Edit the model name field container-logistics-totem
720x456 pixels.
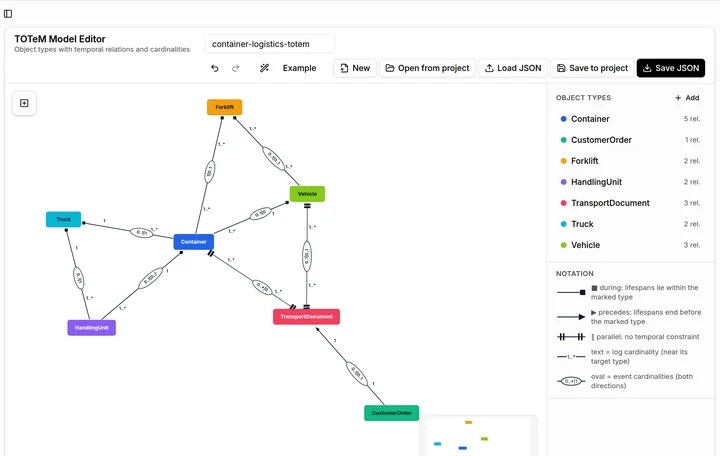pyautogui.click(x=270, y=44)
